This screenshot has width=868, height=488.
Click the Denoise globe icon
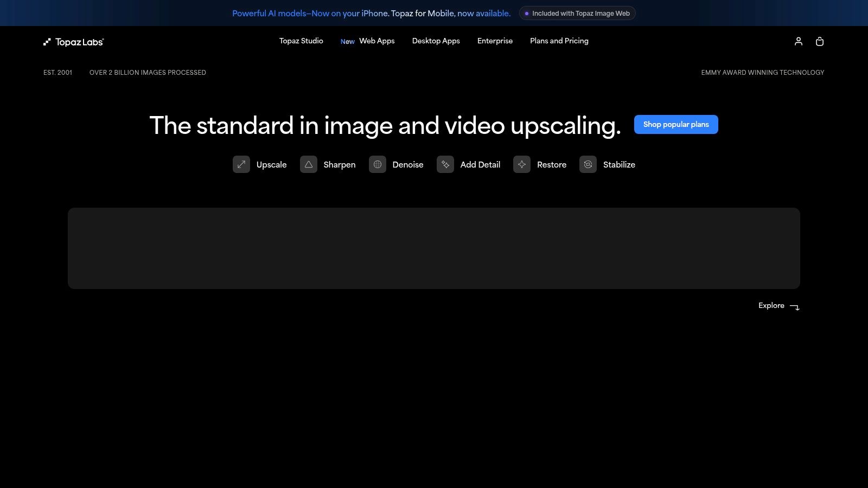point(378,164)
